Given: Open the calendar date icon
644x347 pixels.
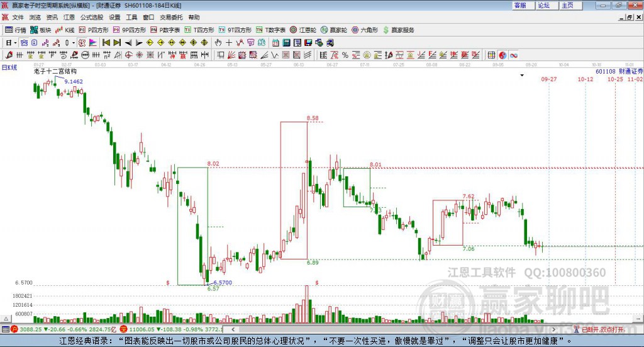Looking at the screenshot, I should tap(275, 43).
